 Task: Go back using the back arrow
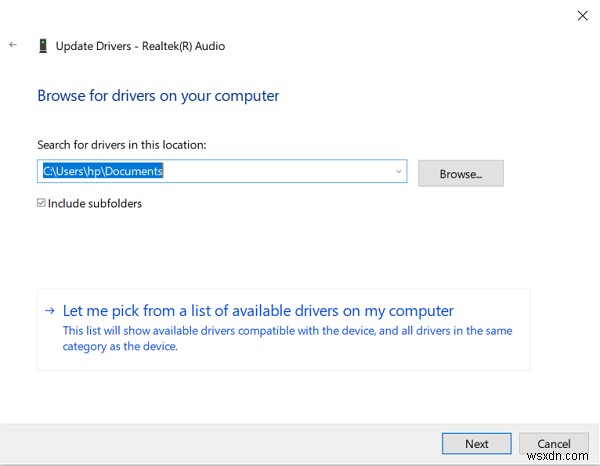13,45
